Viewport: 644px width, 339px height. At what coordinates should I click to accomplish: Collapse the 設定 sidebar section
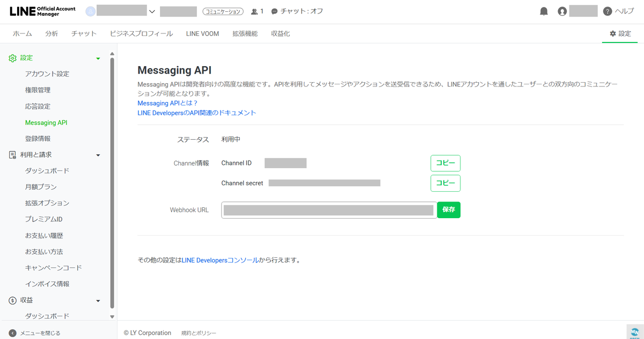(x=98, y=58)
